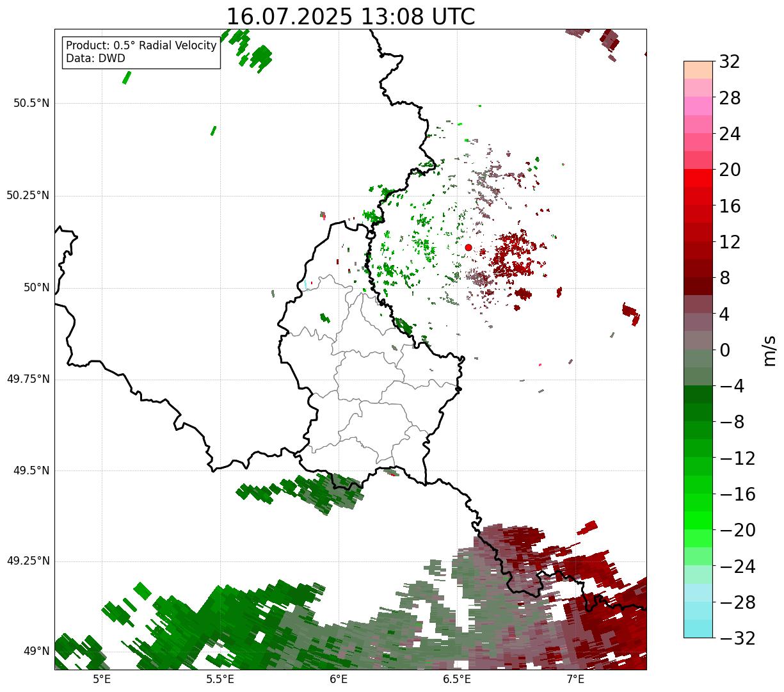The height and width of the screenshot is (692, 784).
Task: Click the bright red swatch below 20
Action: pyautogui.click(x=698, y=178)
